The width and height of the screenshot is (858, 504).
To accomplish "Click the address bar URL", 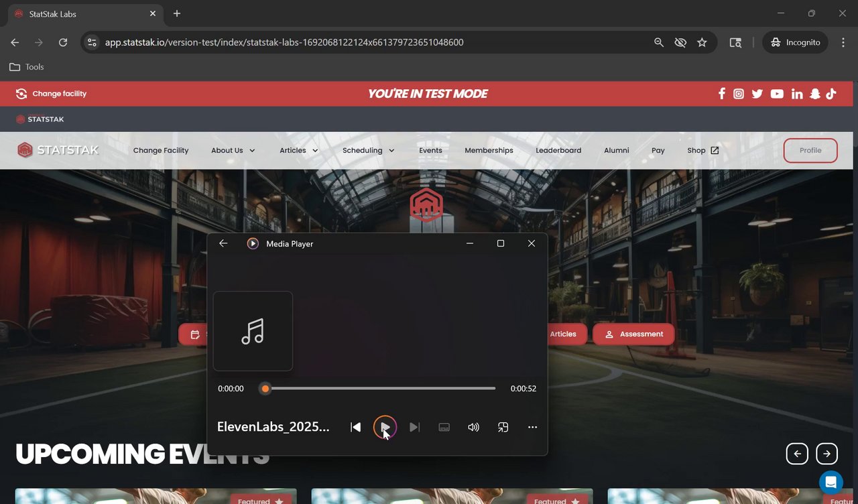I will tap(284, 42).
